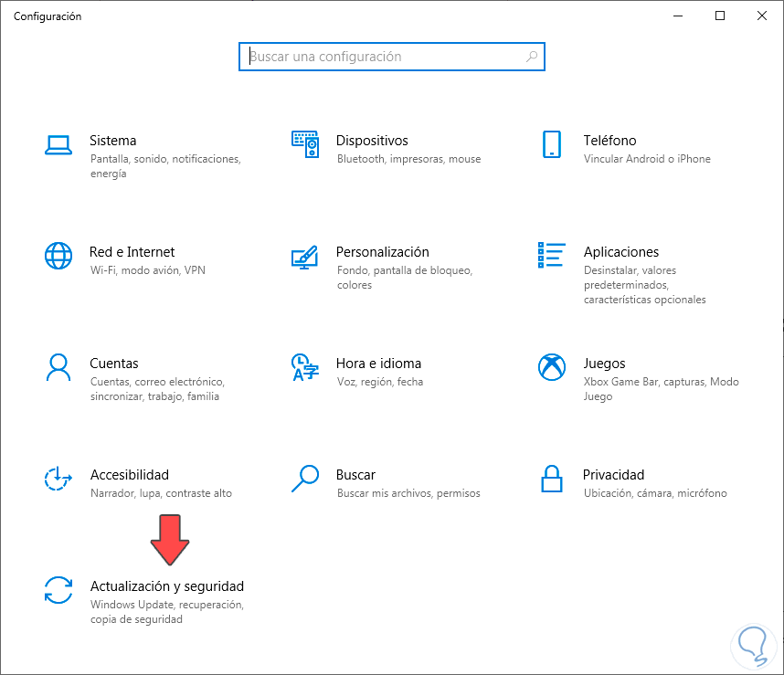
Task: Click the Personalización paintbrush icon
Action: point(304,256)
